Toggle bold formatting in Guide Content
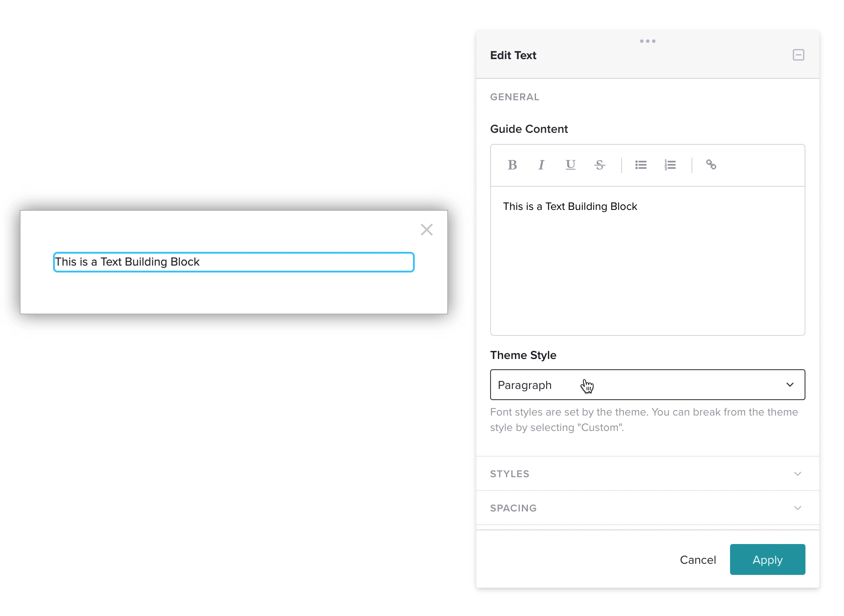 click(x=512, y=165)
